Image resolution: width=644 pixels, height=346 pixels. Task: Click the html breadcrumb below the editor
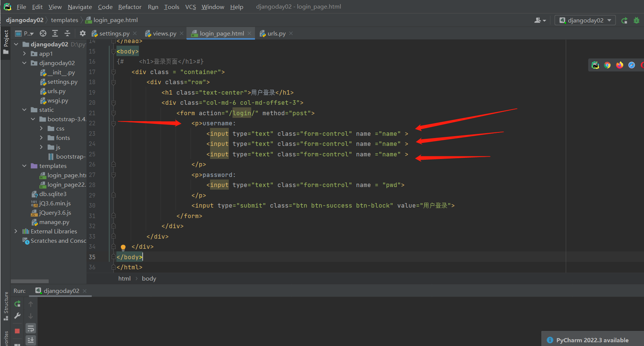click(124, 278)
